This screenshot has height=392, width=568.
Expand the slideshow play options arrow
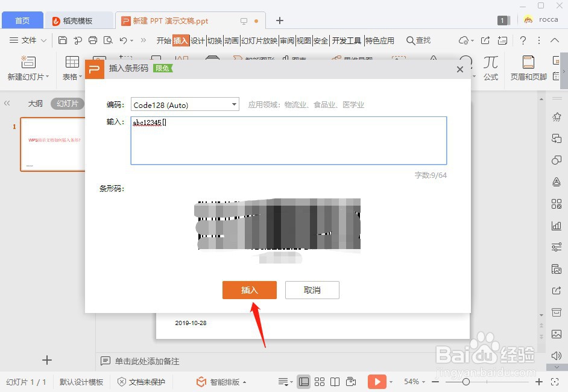391,382
